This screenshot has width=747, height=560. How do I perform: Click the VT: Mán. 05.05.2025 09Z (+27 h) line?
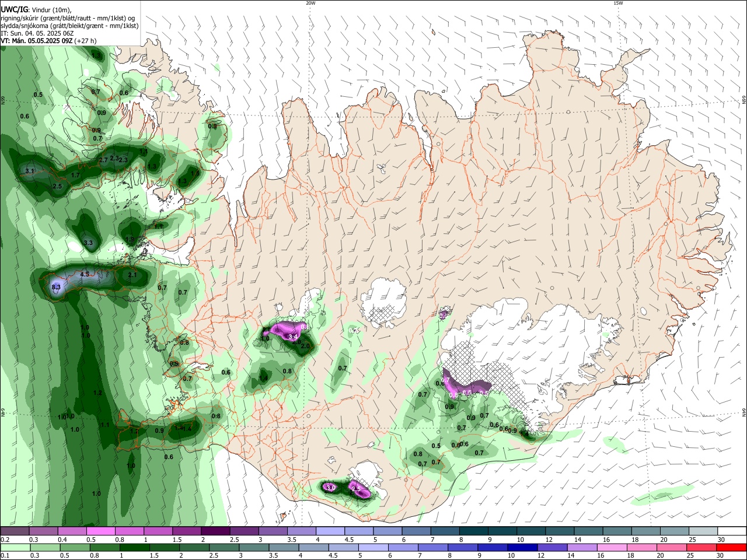click(48, 41)
